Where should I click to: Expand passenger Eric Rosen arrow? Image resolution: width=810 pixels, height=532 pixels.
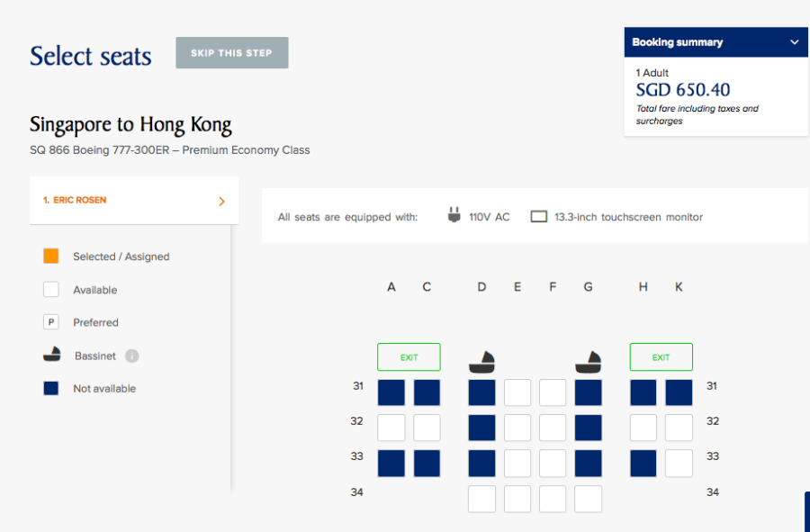[x=221, y=201]
